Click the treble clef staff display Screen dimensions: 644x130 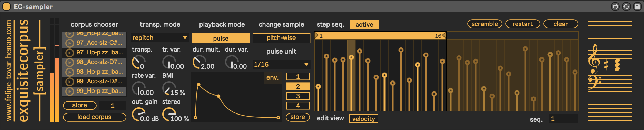click(610, 66)
